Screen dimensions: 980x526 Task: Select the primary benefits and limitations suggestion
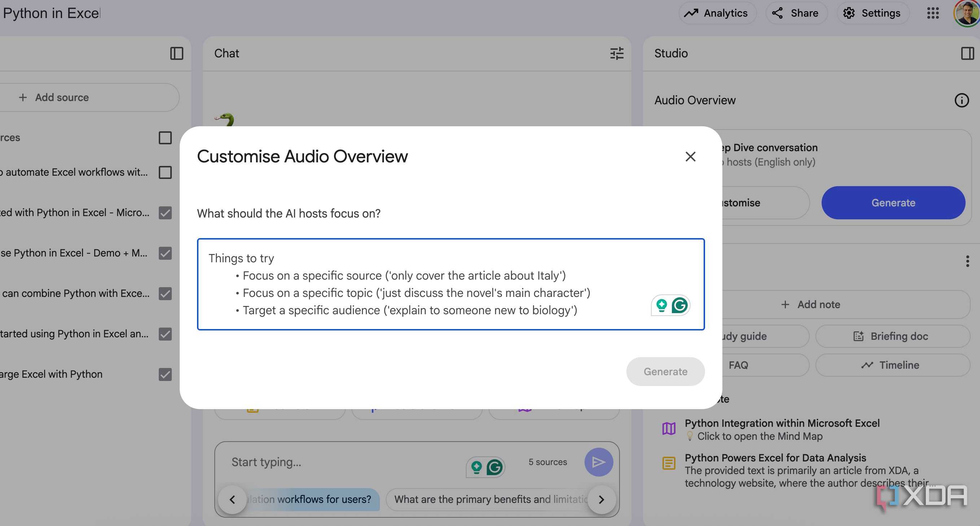[491, 499]
